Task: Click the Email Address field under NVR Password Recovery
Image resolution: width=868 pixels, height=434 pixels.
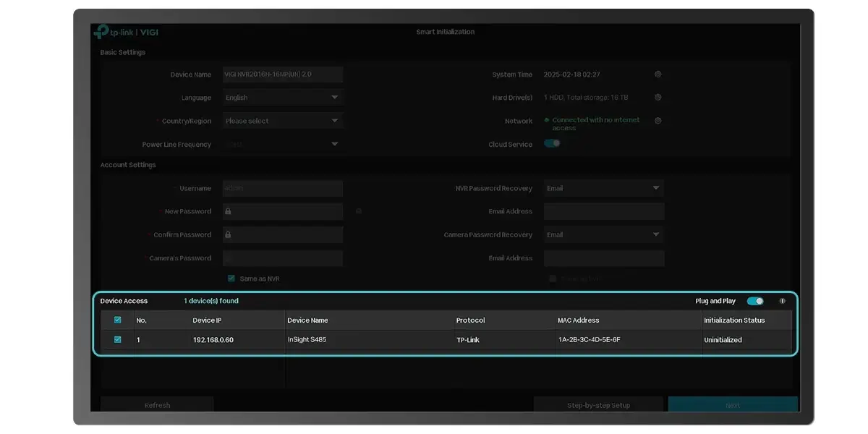Action: (604, 211)
